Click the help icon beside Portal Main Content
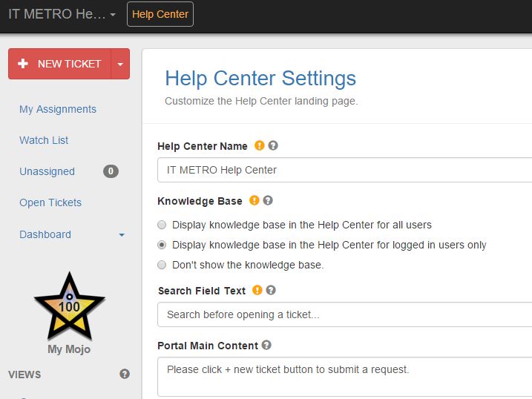532x399 pixels. coord(266,345)
